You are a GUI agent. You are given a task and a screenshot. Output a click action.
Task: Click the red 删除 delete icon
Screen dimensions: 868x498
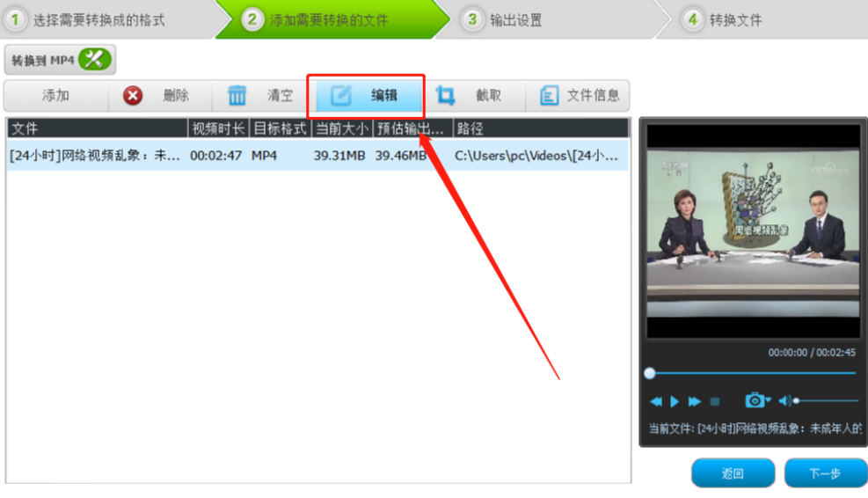click(x=133, y=95)
